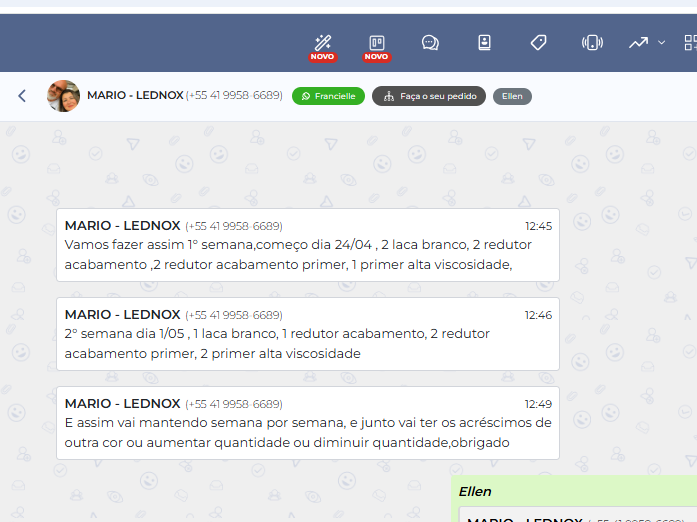
Task: Open the vibrating phone devices icon
Action: 592,43
